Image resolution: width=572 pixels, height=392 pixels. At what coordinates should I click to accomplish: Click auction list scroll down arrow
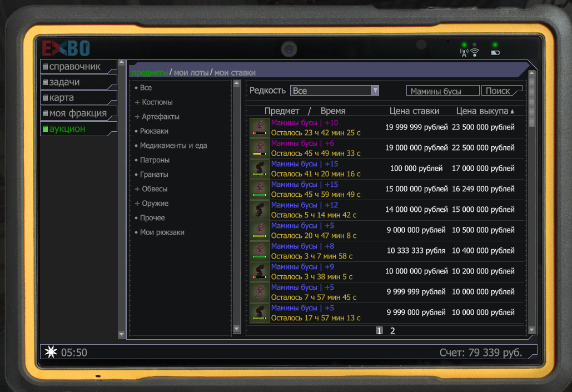point(531,330)
